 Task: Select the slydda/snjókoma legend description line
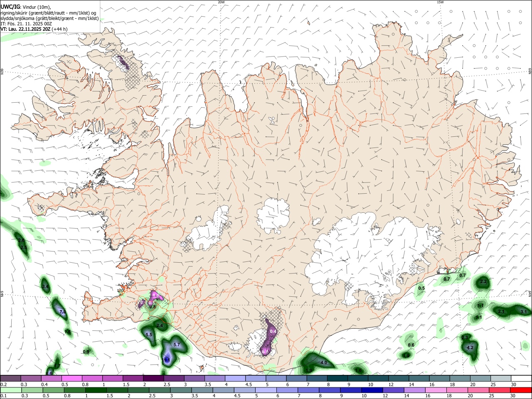pos(49,18)
